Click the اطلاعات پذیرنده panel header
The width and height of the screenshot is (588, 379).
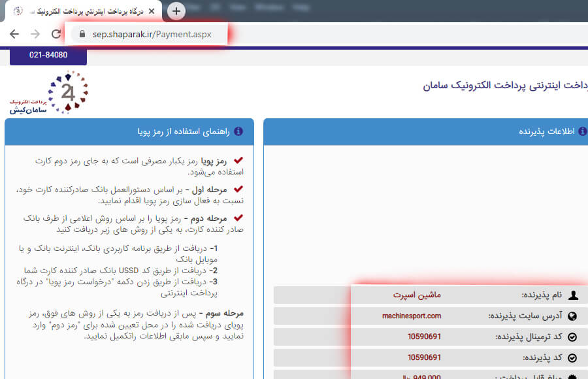[425, 132]
